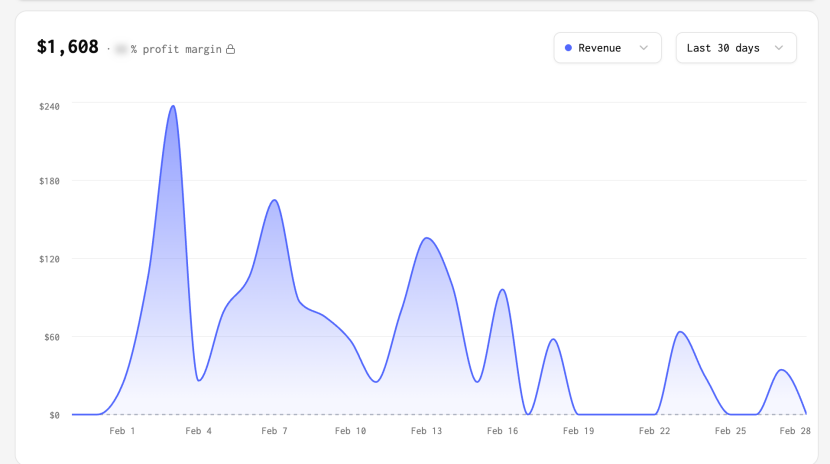
Task: Select the final chart peak before Feb 28
Action: [782, 371]
